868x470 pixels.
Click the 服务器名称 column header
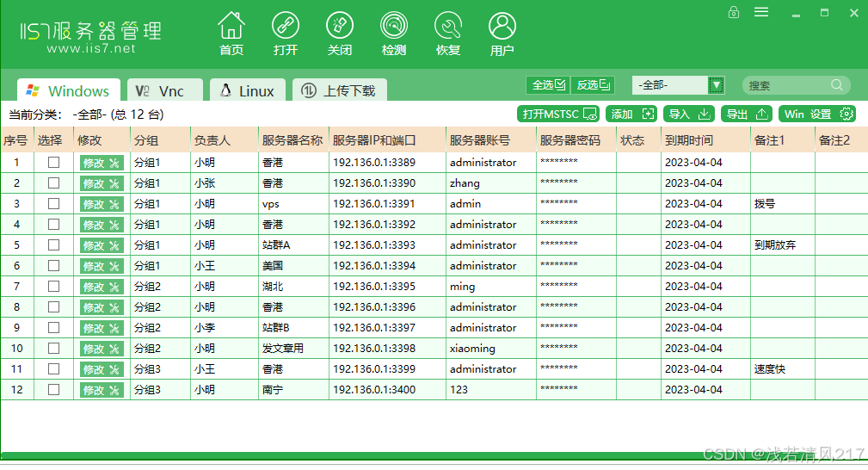pos(292,140)
